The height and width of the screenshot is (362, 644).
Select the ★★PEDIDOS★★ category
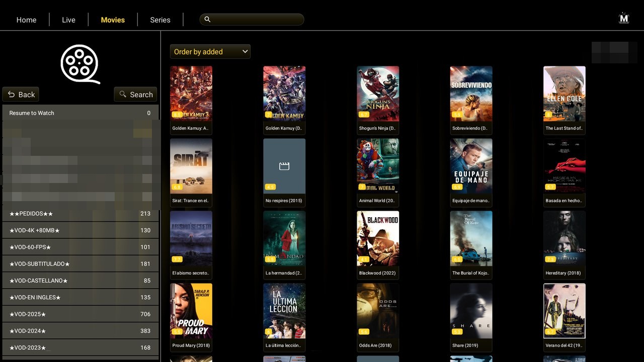(x=80, y=214)
